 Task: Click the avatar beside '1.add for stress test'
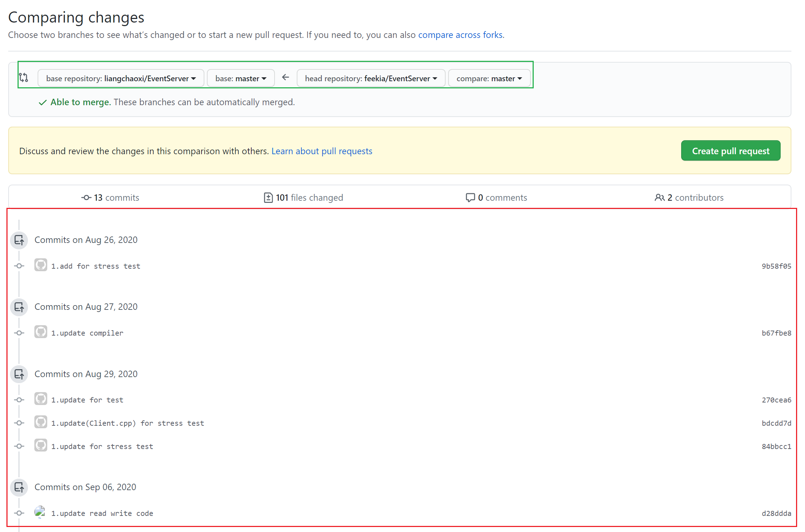pos(41,265)
